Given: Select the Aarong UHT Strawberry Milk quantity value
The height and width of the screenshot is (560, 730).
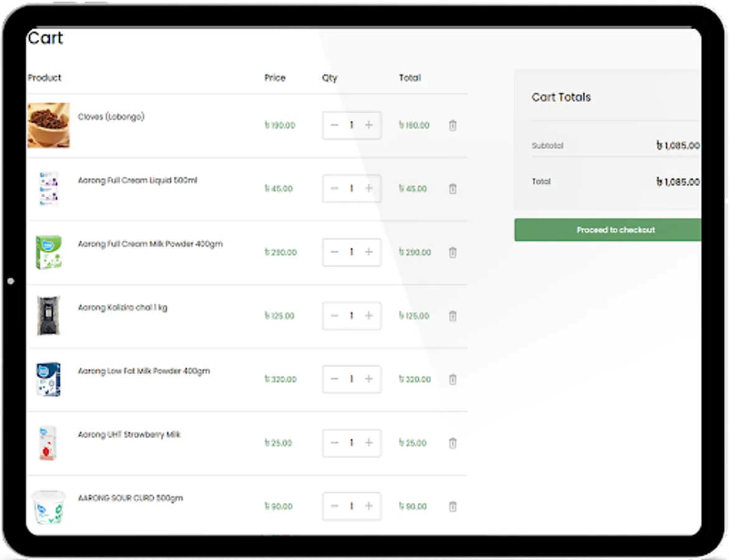Looking at the screenshot, I should [352, 442].
